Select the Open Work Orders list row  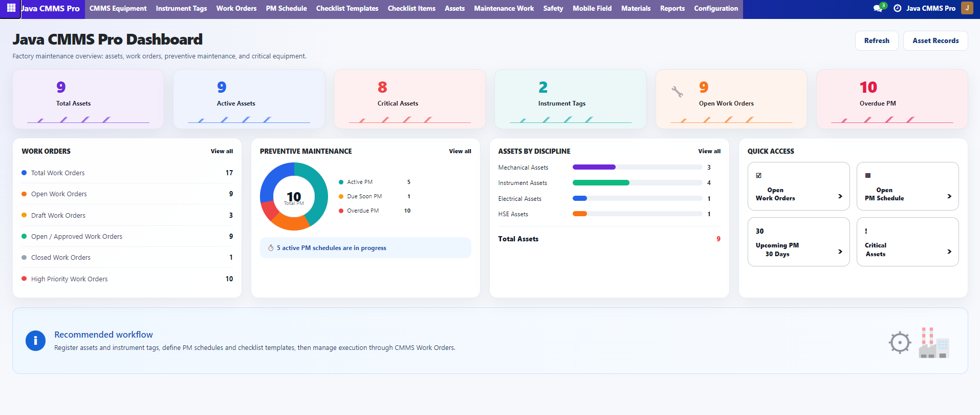127,194
